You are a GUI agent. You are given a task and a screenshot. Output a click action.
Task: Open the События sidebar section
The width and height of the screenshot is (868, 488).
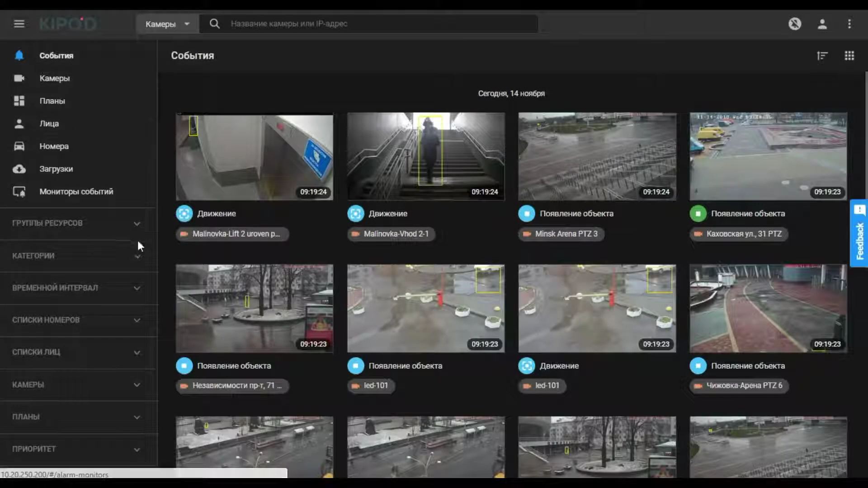point(56,56)
